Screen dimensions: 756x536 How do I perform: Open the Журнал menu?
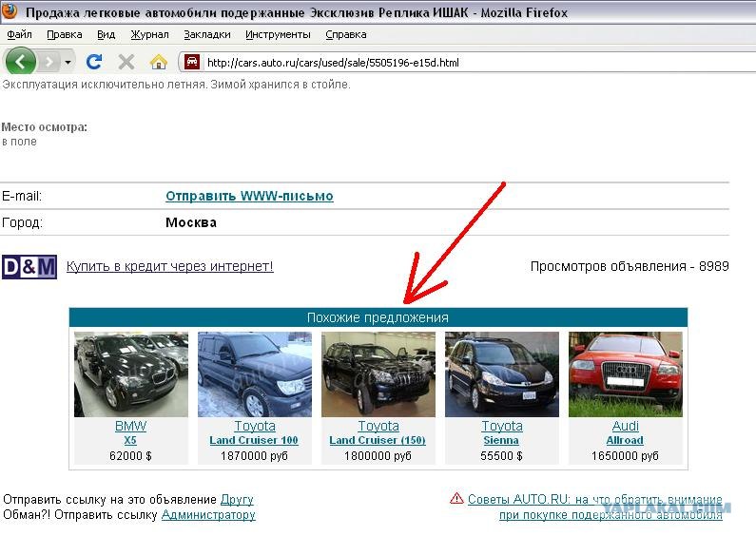149,35
